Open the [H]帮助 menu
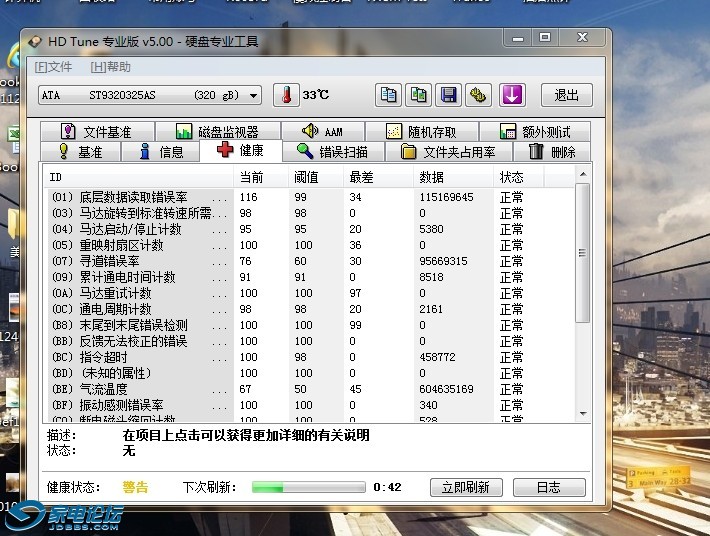 (110, 67)
